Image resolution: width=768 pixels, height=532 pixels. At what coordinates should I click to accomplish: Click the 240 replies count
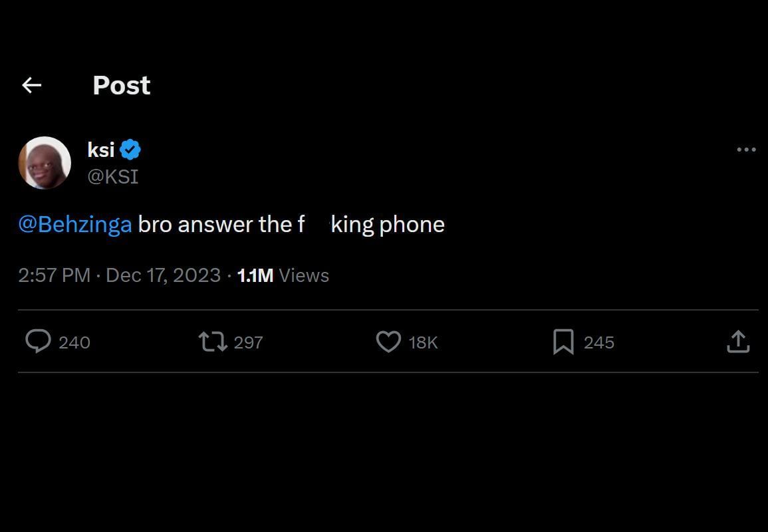point(74,342)
